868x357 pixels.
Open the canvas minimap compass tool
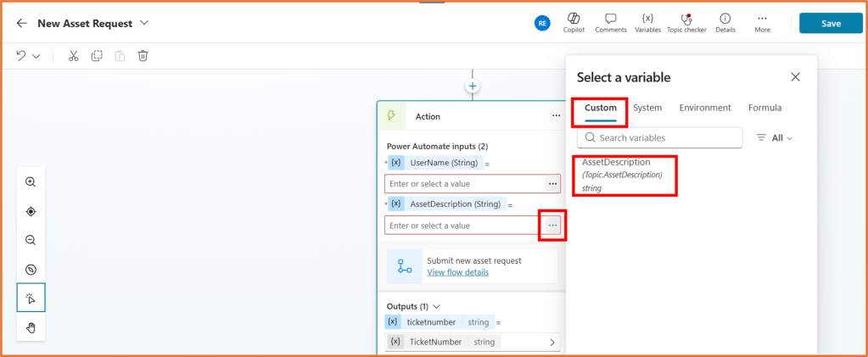(31, 270)
